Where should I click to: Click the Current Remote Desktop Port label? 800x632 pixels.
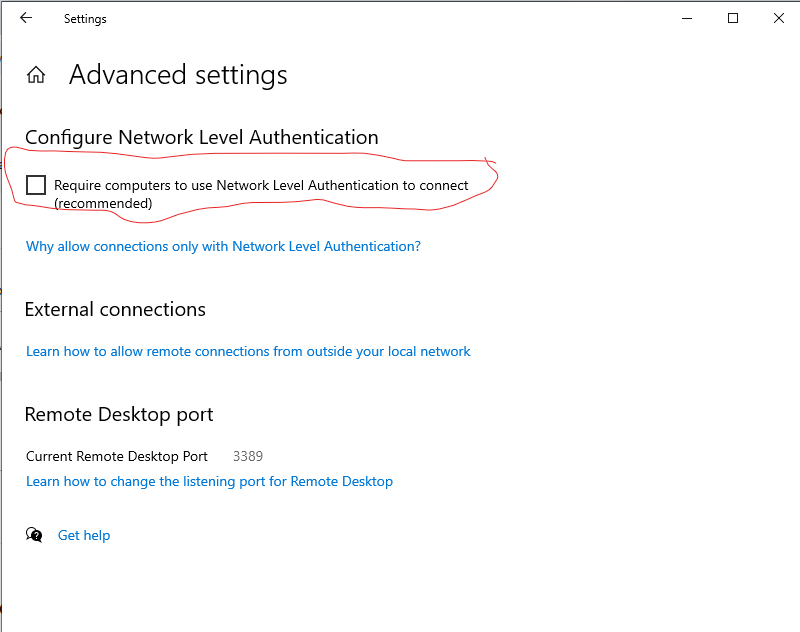[117, 456]
